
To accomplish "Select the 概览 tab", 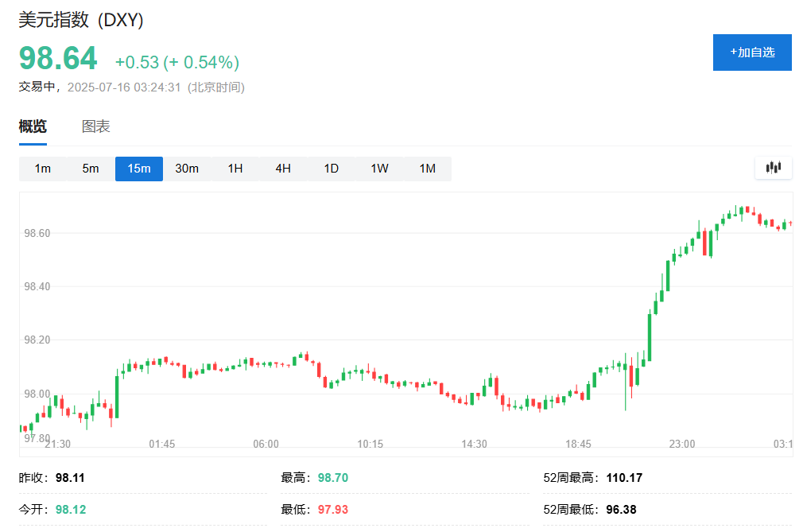I will click(33, 126).
